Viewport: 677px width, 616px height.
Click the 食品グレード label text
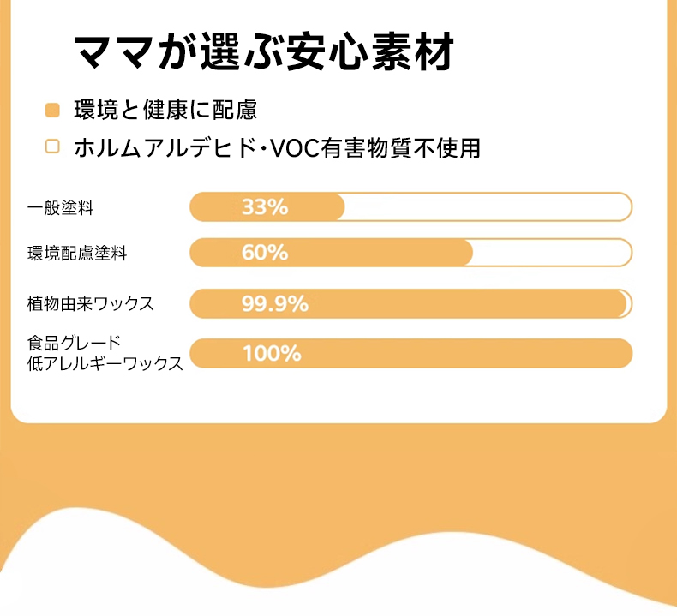click(x=74, y=344)
